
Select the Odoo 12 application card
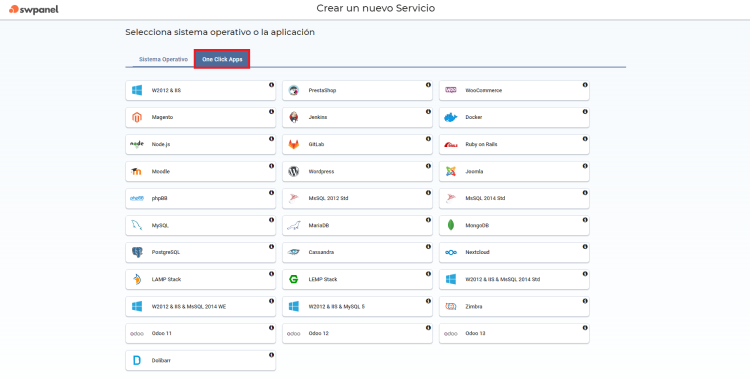[357, 334]
